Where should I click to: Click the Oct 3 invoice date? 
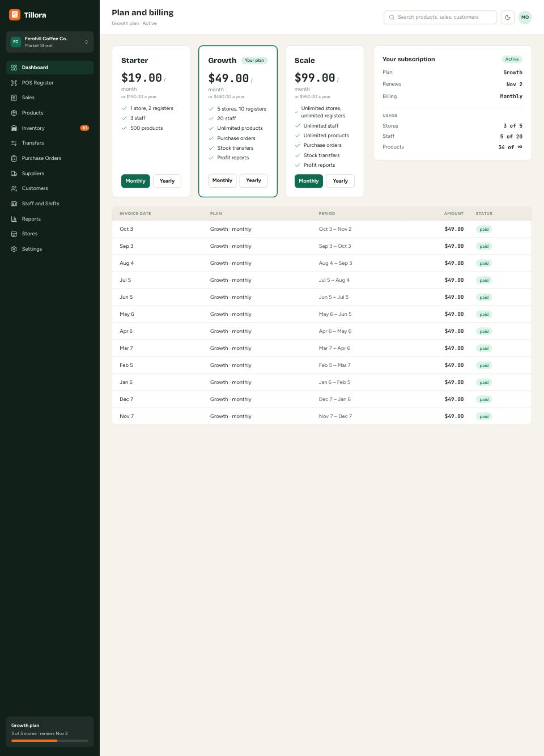click(x=126, y=229)
